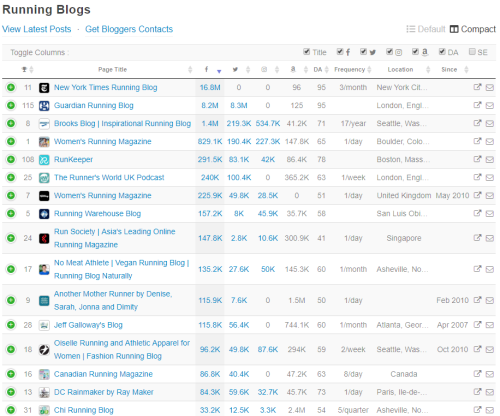Image resolution: width=500 pixels, height=416 pixels.
Task: Sort by Alexa rank column
Action: tap(298, 69)
